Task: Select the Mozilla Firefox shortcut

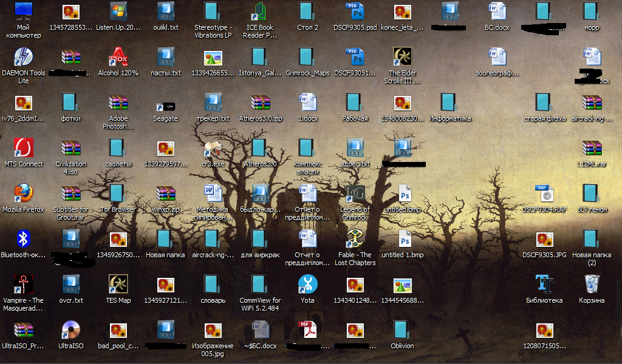Action: tap(24, 194)
